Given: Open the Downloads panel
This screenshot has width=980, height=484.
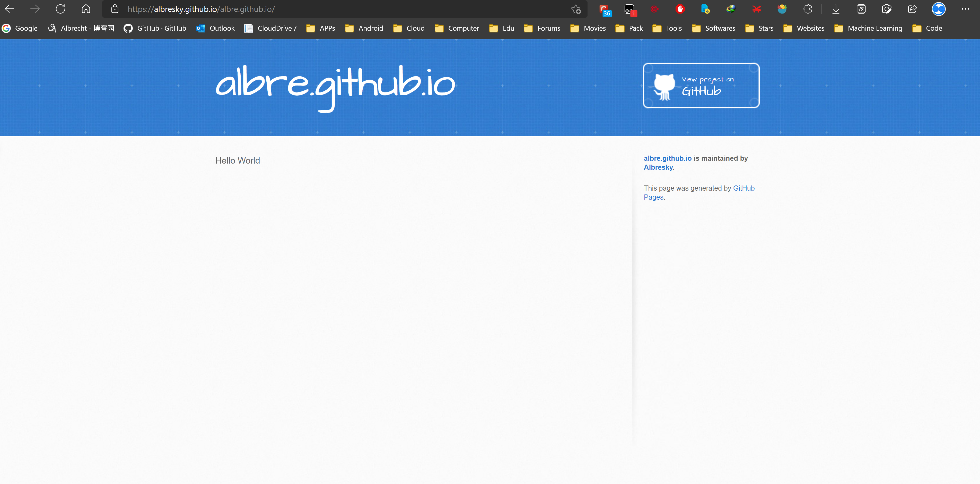Looking at the screenshot, I should [836, 9].
